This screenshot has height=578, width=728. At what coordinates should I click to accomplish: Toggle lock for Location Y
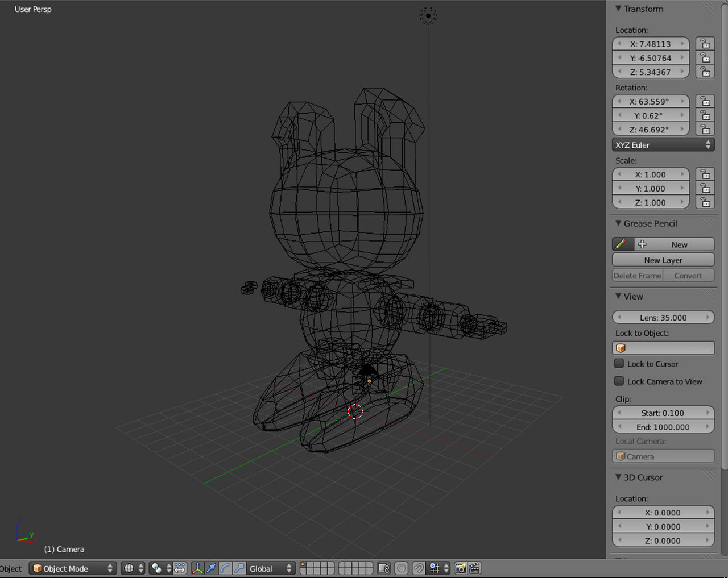[705, 58]
